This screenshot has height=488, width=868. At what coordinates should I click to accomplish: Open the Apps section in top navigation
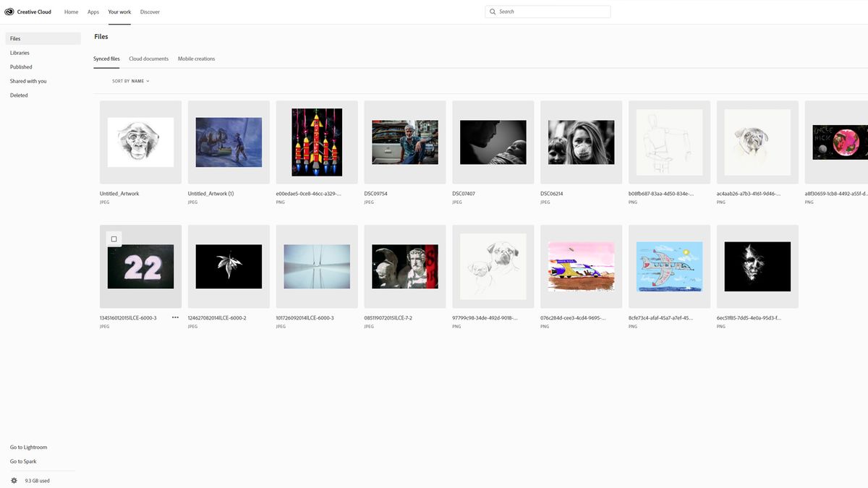pos(93,12)
